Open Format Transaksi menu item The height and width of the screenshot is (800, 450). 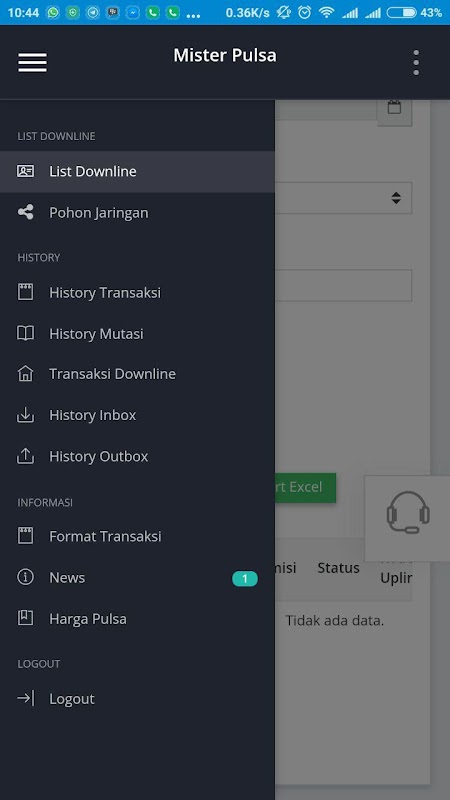pyautogui.click(x=137, y=536)
